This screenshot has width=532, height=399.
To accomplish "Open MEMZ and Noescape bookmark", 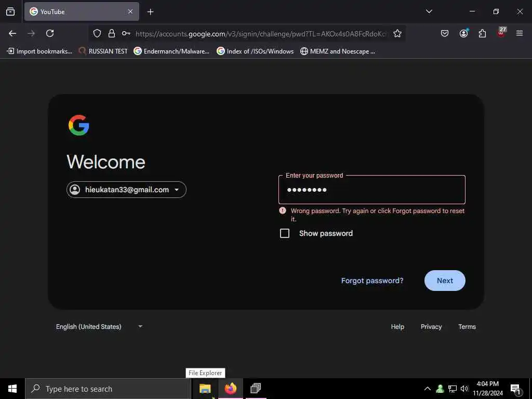I will [x=338, y=51].
